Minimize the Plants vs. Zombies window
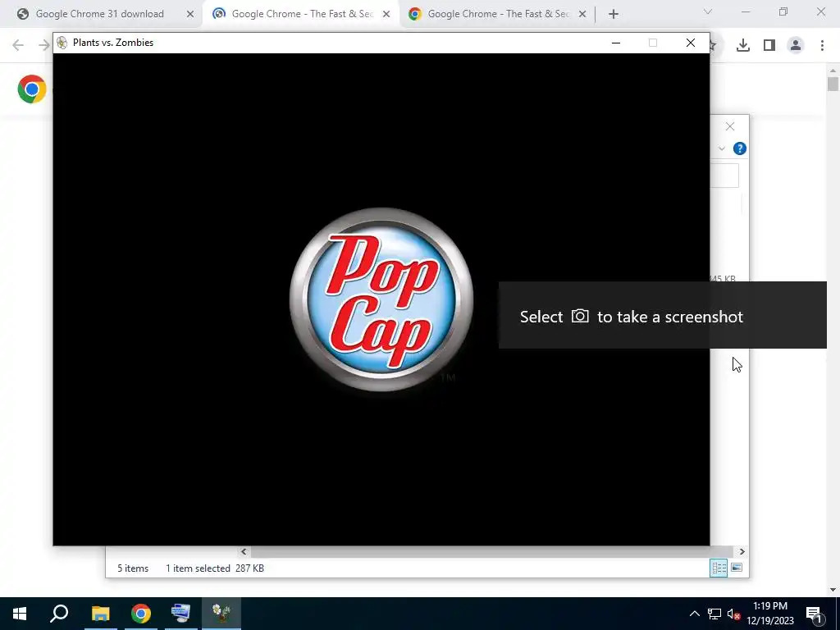Screen dimensions: 840x630 pyautogui.click(x=616, y=43)
